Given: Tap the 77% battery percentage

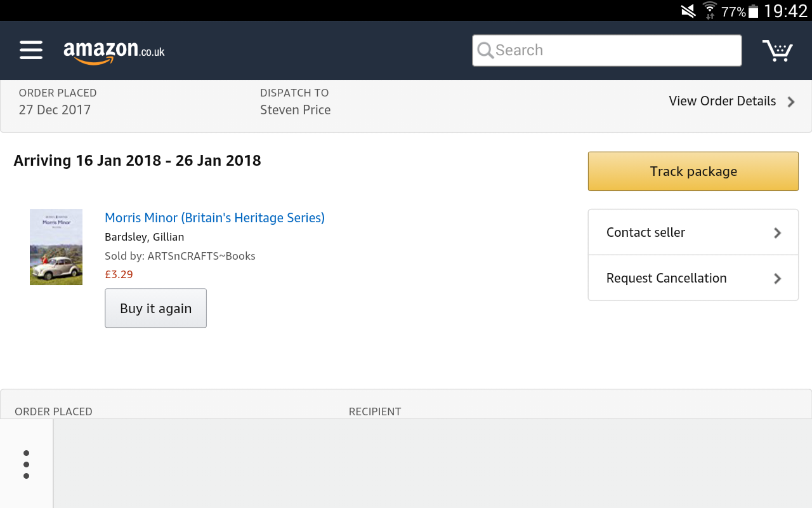Looking at the screenshot, I should 733,11.
